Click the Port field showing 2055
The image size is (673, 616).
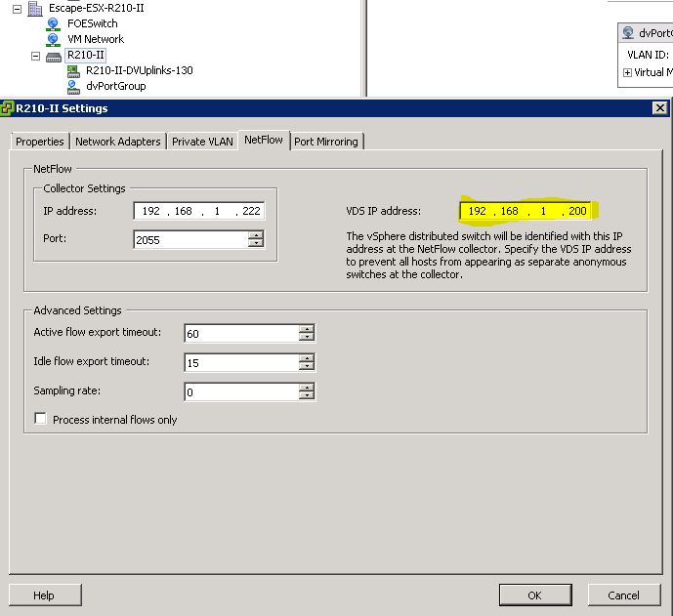click(191, 239)
